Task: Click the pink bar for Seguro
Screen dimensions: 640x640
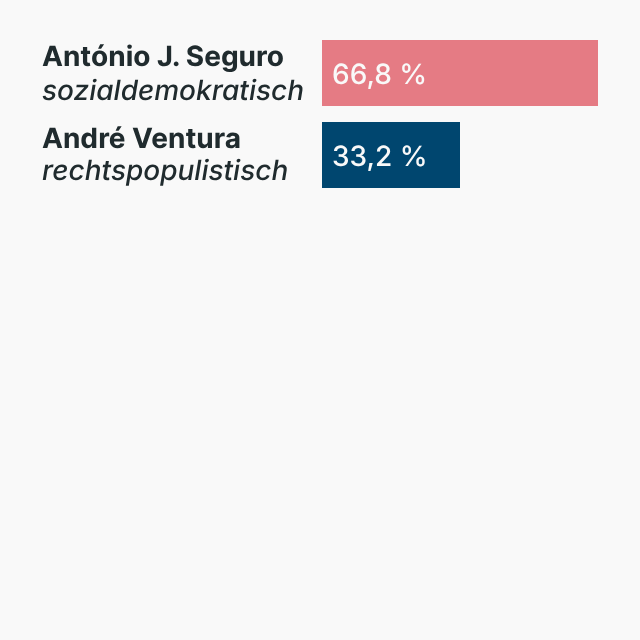Action: (x=510, y=73)
